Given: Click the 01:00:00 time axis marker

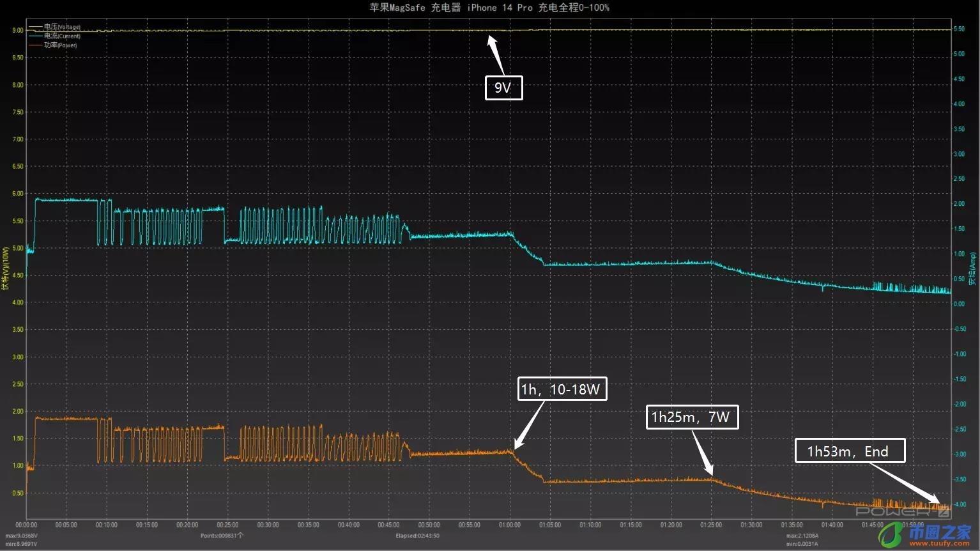Looking at the screenshot, I should 509,525.
